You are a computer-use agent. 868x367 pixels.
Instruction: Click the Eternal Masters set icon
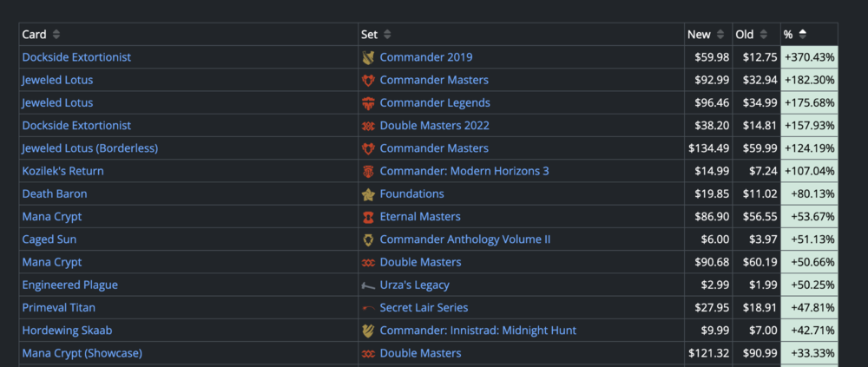click(369, 217)
